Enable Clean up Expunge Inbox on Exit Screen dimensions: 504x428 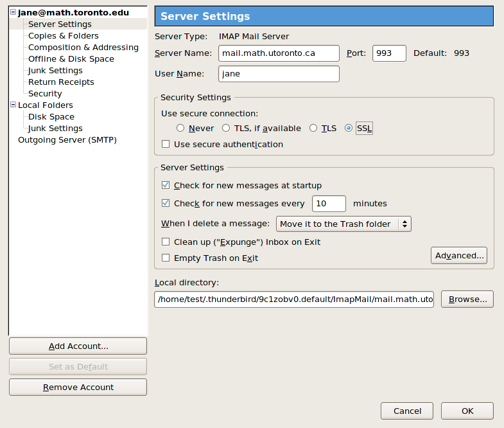[x=166, y=242]
